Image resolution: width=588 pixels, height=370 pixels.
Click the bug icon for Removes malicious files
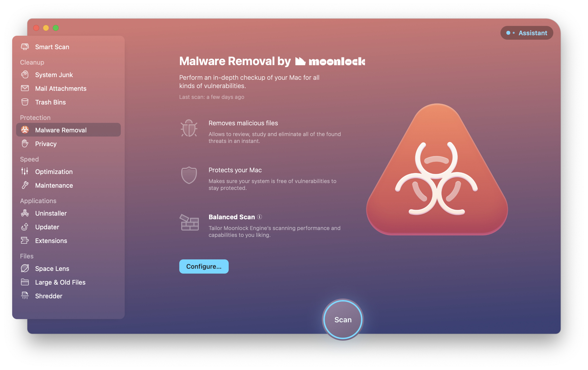click(x=189, y=128)
